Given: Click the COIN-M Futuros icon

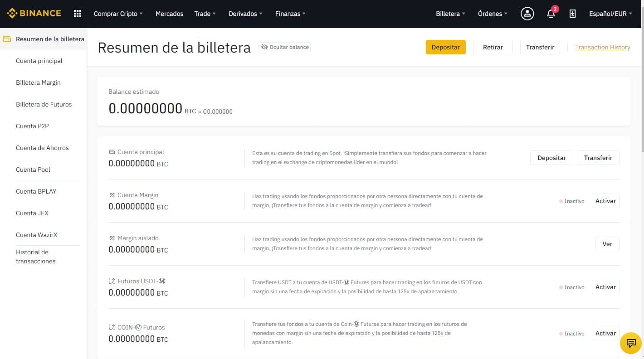Looking at the screenshot, I should 112,327.
